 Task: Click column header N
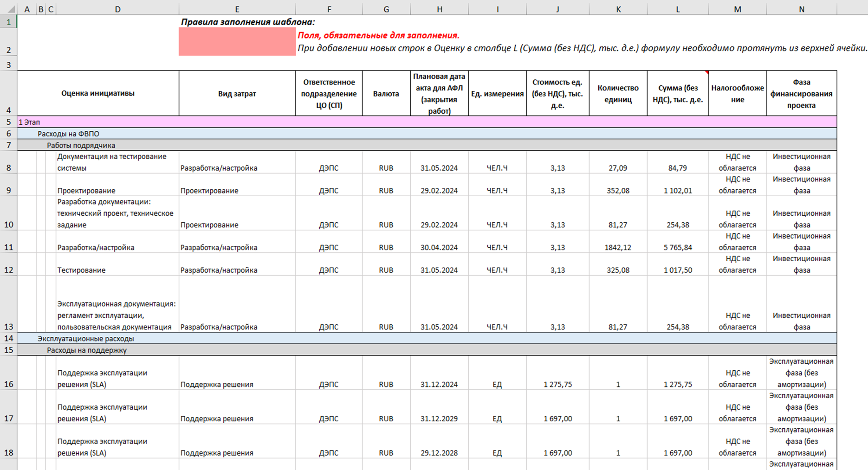801,9
